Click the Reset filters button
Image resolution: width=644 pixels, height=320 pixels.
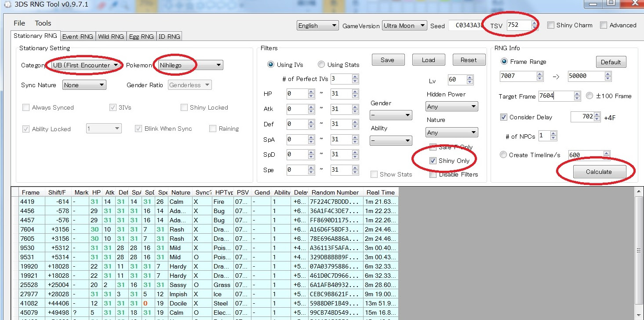[469, 60]
